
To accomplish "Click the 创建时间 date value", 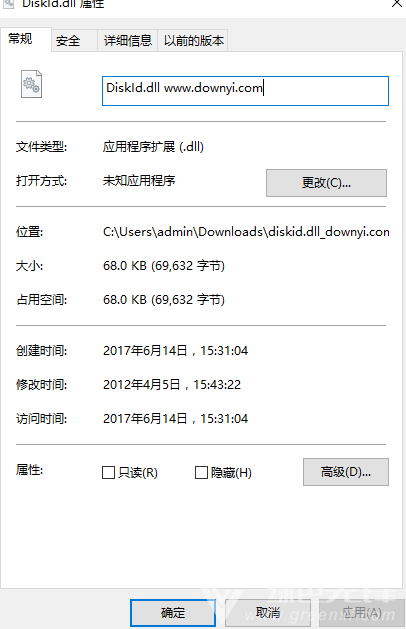I will (x=175, y=351).
